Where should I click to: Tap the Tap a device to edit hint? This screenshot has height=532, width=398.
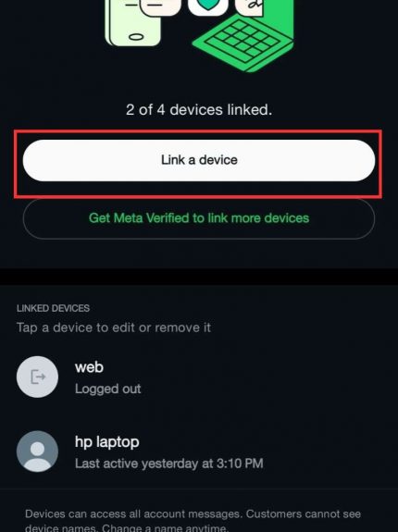point(114,328)
